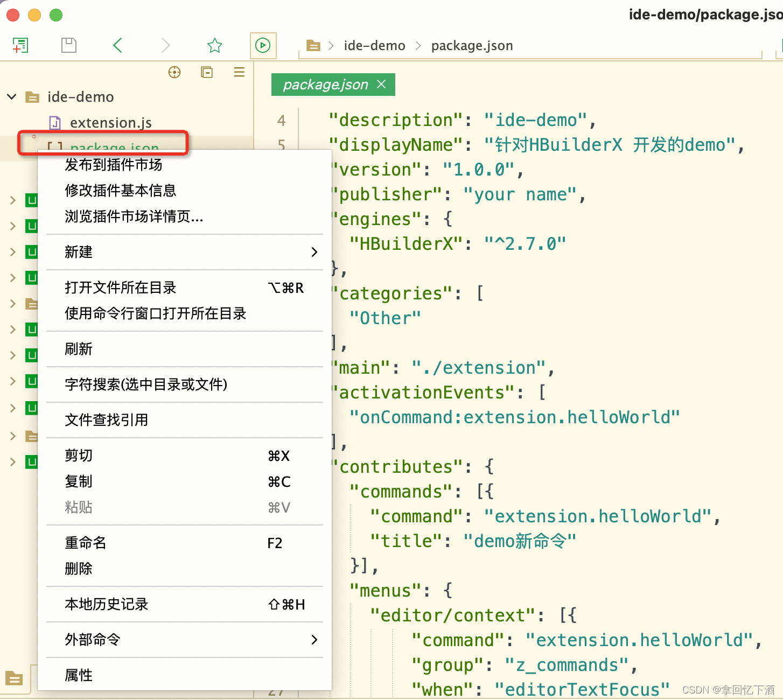Screen dimensions: 783x700
Task: Close the package.json tab
Action: coord(381,84)
